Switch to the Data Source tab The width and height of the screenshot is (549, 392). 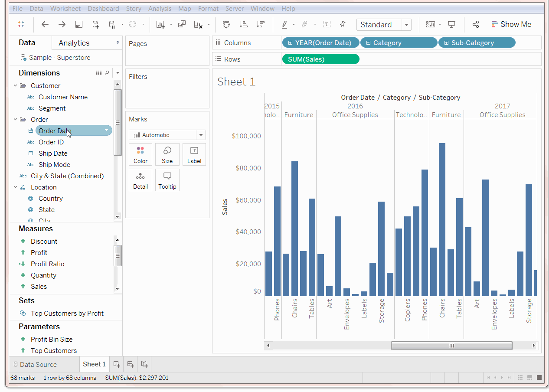35,364
